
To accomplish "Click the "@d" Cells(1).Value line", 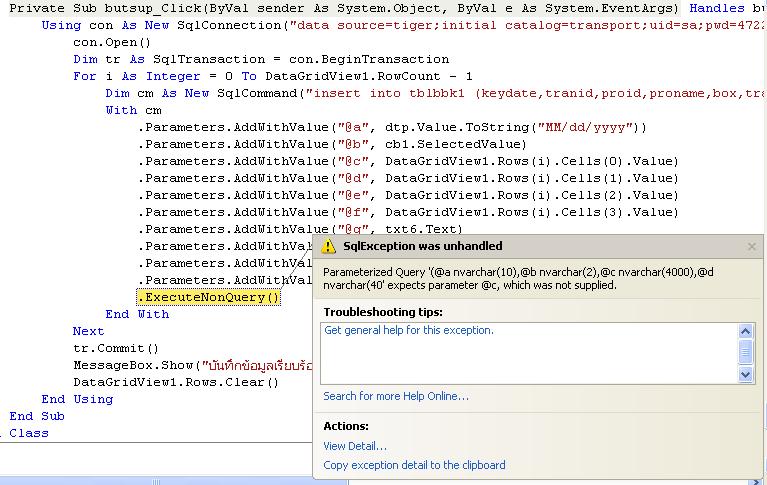I will click(408, 178).
